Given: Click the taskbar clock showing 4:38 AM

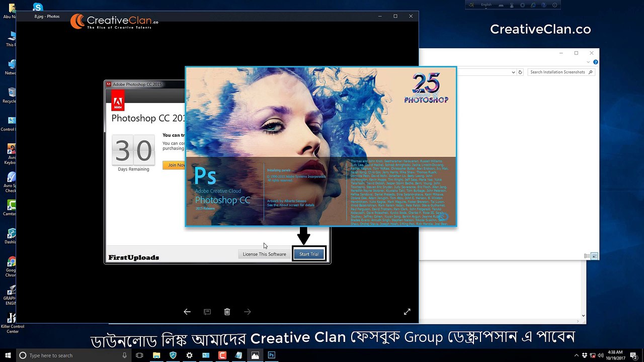Looking at the screenshot, I should [615, 355].
